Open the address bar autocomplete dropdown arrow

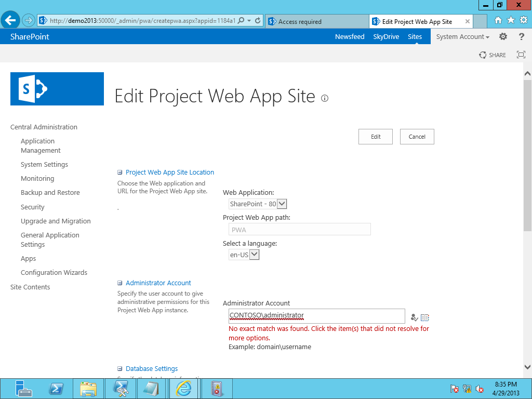[x=249, y=21]
